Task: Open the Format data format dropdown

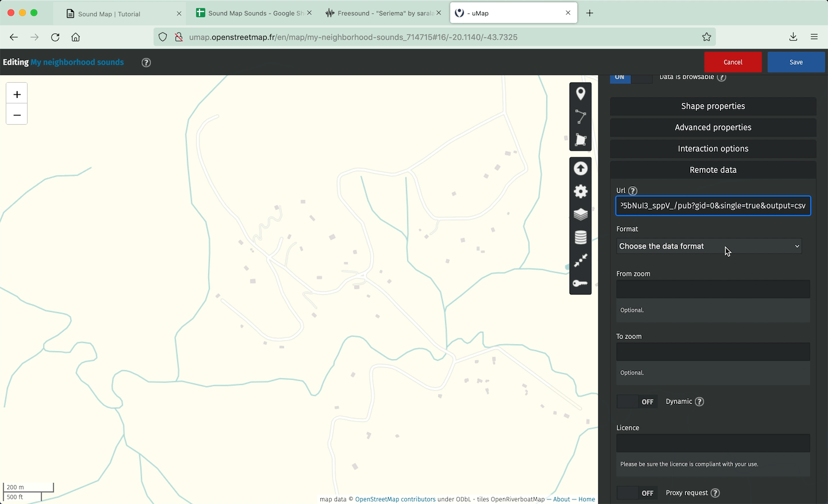Action: tap(708, 246)
